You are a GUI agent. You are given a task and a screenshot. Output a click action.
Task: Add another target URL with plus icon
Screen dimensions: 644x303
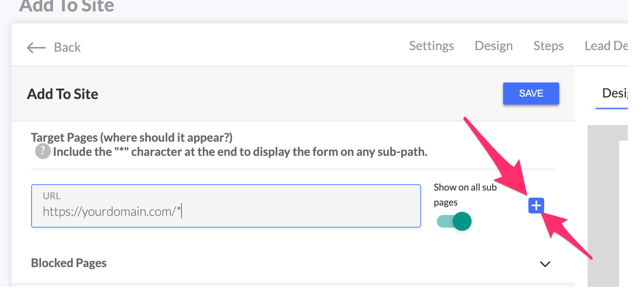pos(536,206)
